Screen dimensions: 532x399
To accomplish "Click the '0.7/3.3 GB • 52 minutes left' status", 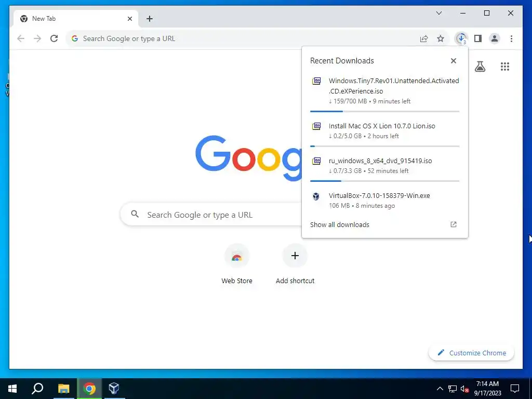I will point(368,171).
